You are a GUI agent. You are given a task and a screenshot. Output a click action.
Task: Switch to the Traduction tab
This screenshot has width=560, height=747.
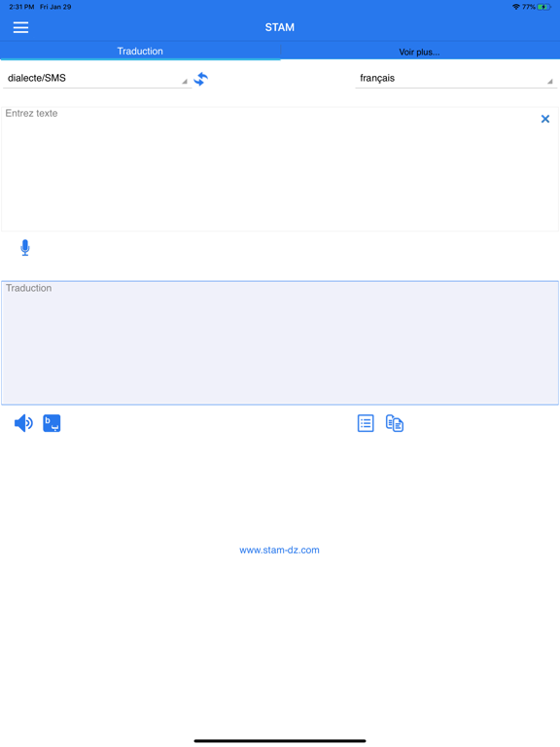pyautogui.click(x=140, y=51)
